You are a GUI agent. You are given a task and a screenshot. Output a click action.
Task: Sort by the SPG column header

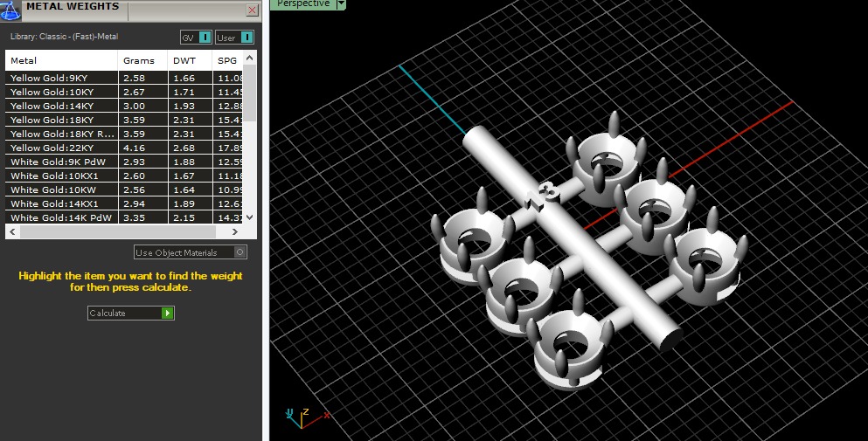click(x=227, y=60)
